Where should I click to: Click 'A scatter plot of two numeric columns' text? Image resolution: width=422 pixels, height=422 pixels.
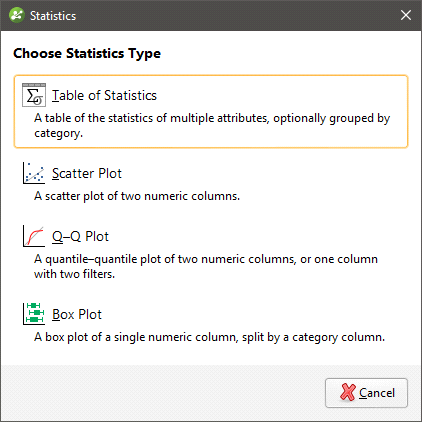pyautogui.click(x=137, y=196)
